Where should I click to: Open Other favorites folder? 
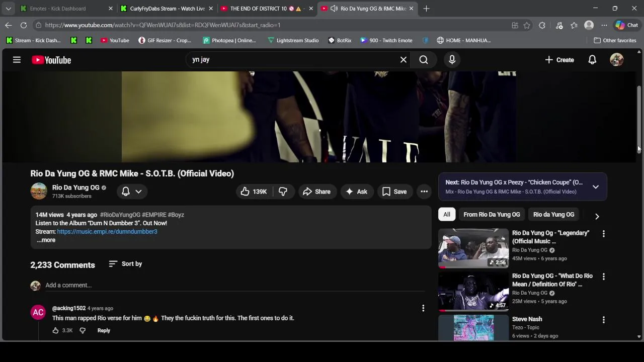615,40
